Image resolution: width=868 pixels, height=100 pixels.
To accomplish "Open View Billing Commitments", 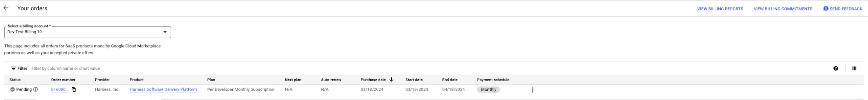I will coord(782,9).
